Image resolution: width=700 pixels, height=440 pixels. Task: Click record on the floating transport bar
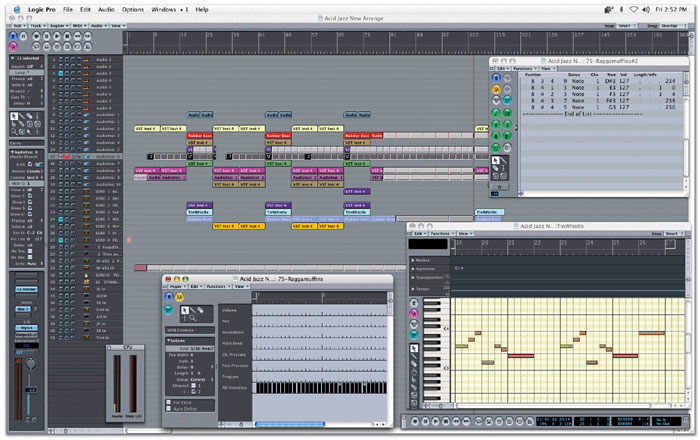point(415,421)
